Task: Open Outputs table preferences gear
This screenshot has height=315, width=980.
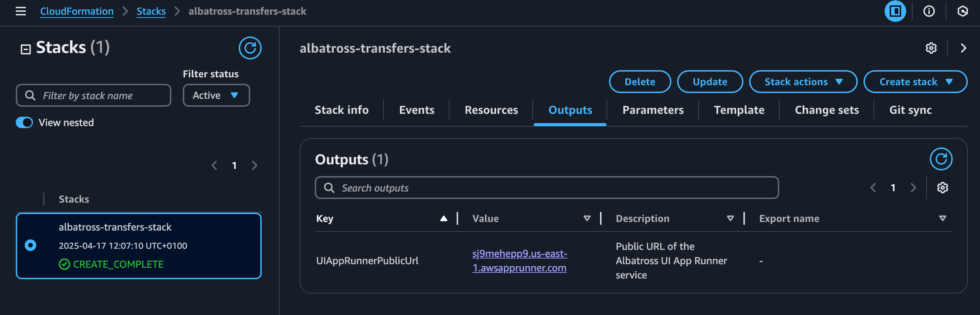Action: pos(942,187)
